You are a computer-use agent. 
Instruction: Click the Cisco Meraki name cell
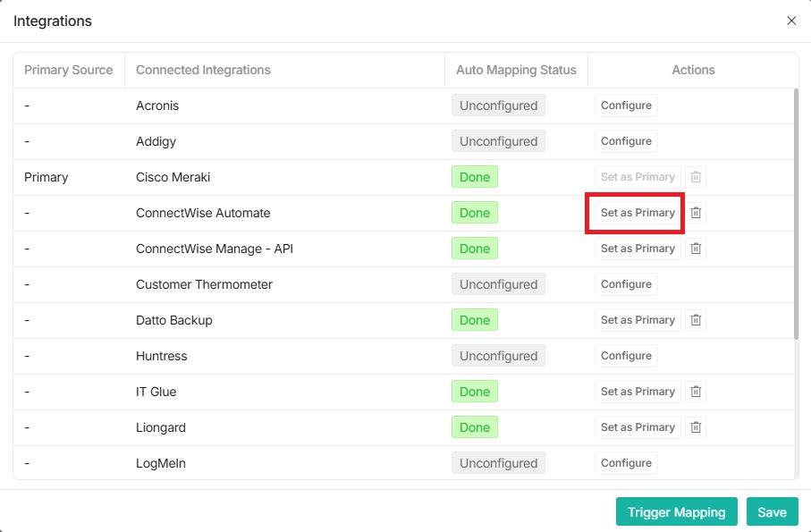click(173, 177)
